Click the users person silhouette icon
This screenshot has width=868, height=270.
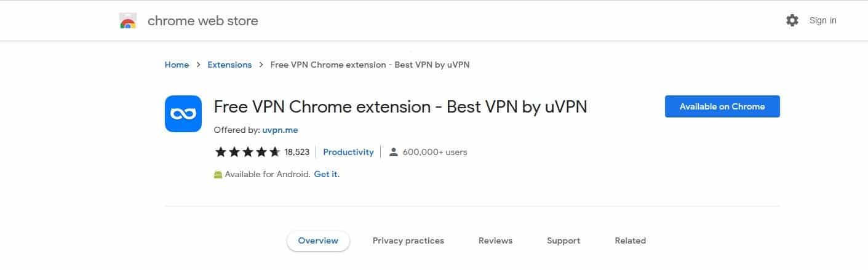pos(394,152)
